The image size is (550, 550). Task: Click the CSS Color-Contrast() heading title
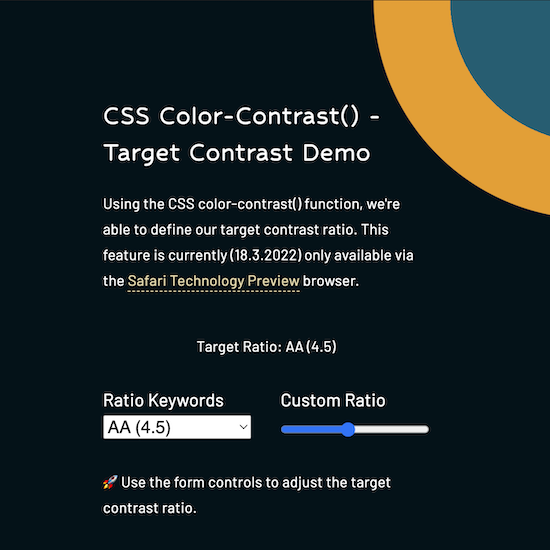[x=241, y=116]
